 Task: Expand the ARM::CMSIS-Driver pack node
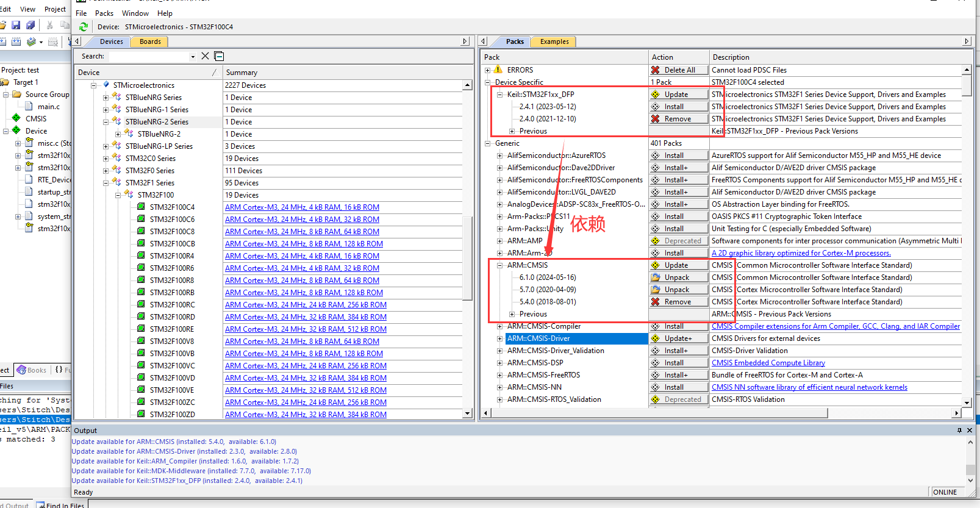pos(499,338)
